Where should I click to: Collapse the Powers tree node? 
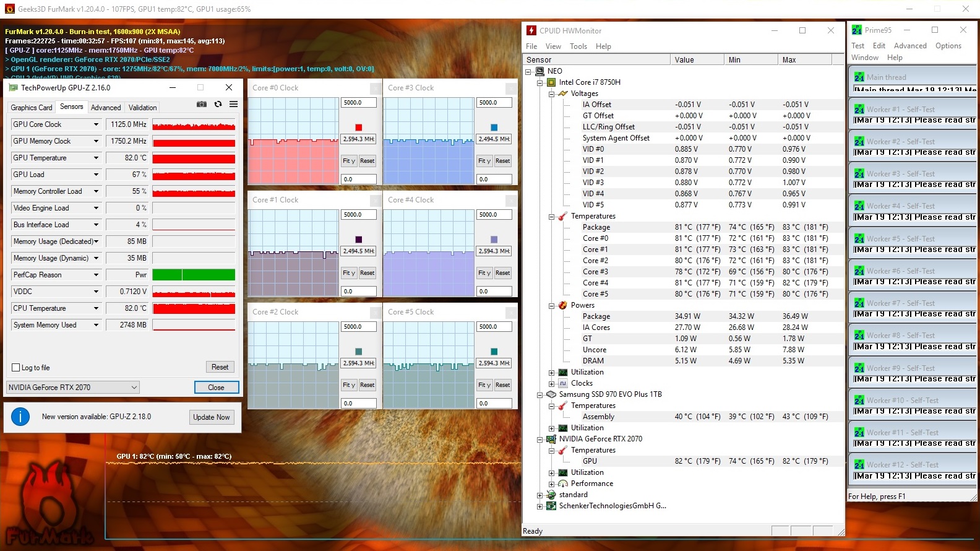point(552,306)
